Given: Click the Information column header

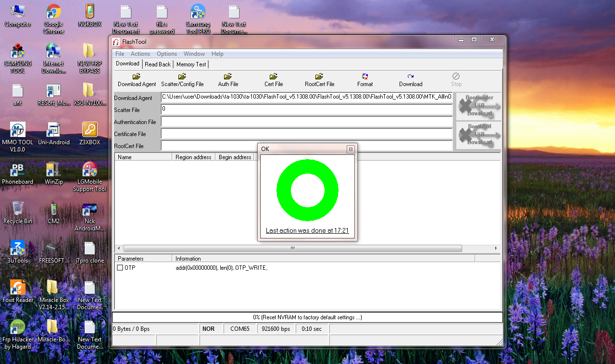Looking at the screenshot, I should point(323,259).
